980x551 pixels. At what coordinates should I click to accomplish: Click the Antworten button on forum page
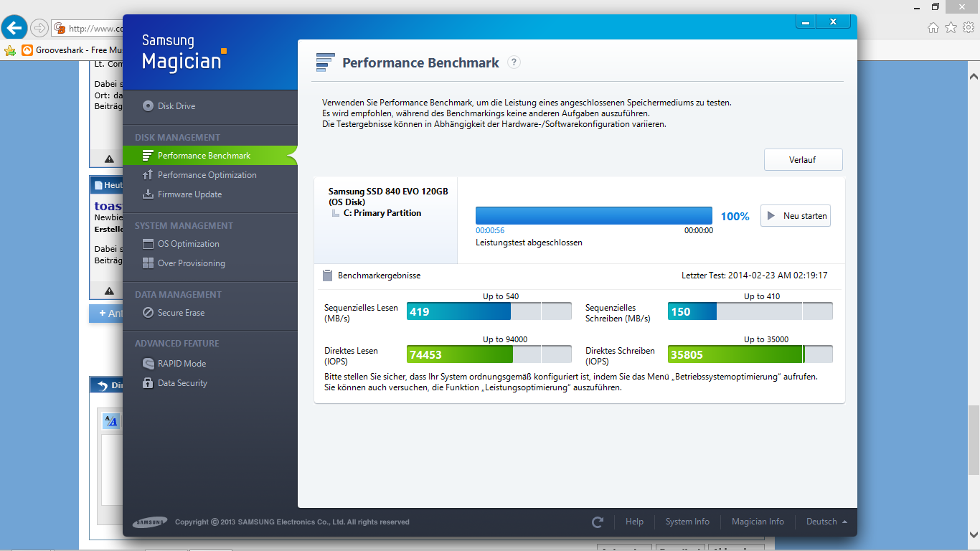coord(106,314)
